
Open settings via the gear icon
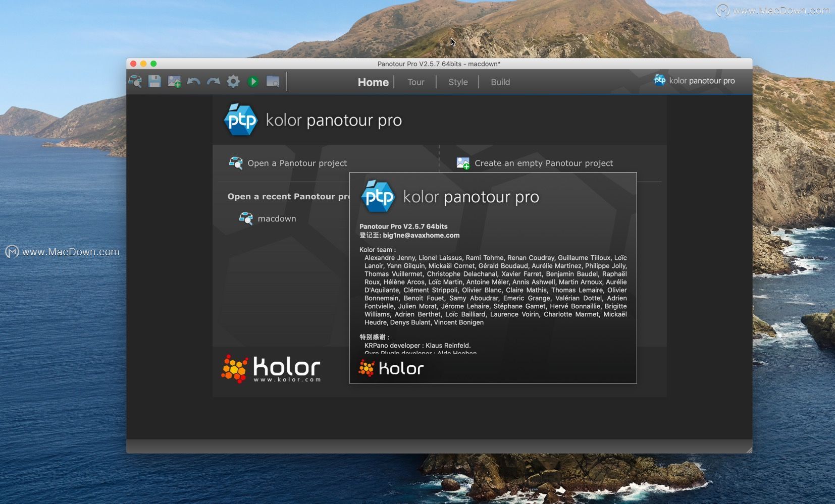click(x=233, y=81)
